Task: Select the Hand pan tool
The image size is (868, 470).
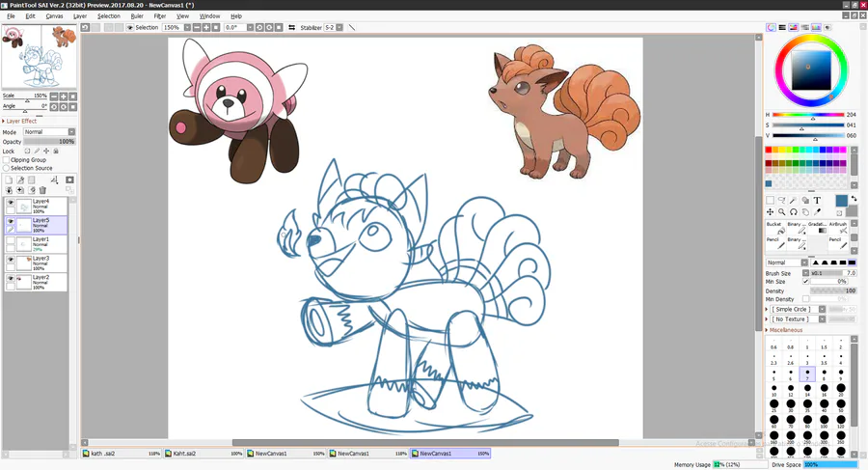Action: pyautogui.click(x=805, y=211)
